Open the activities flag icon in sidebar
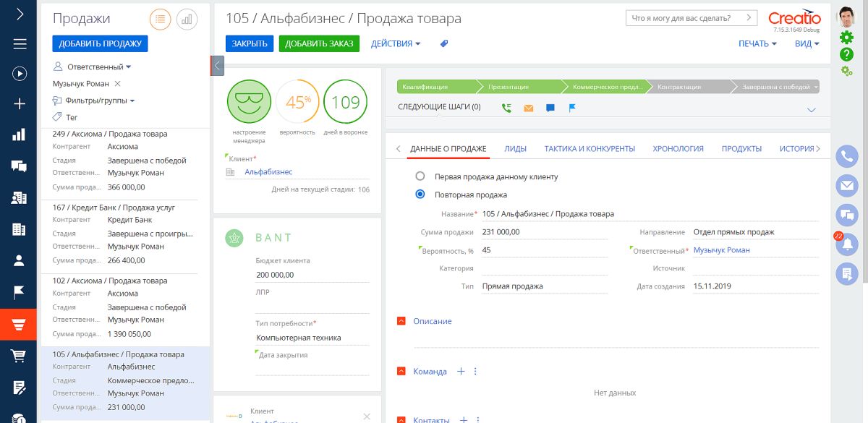Viewport: 868px width, 423px height. (x=20, y=291)
